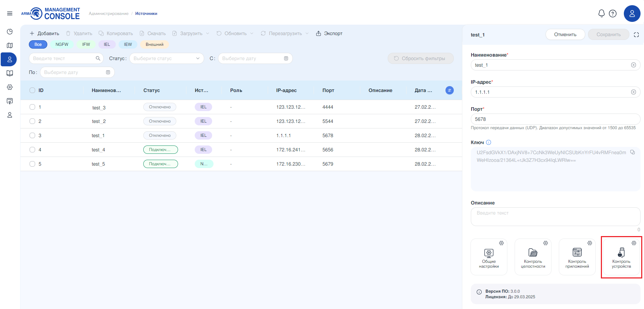Open the user icon at sidebar bottom
644x309 pixels.
pyautogui.click(x=10, y=115)
